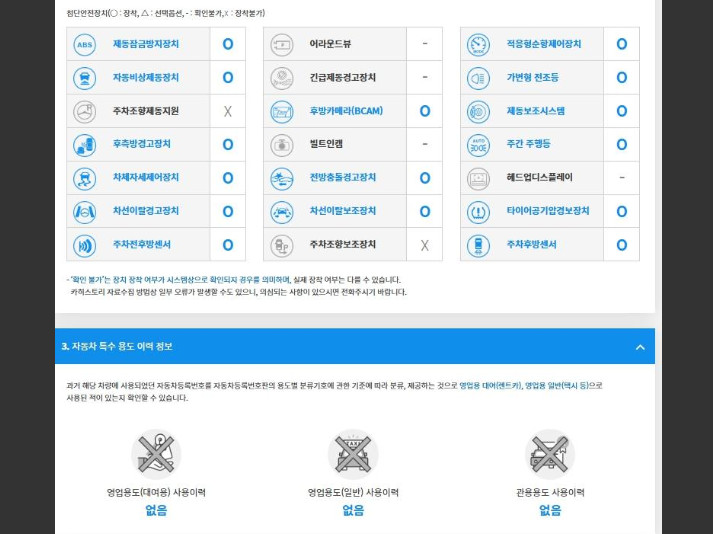The height and width of the screenshot is (534, 713).
Task: Click the 어라운드뷰 icon
Action: (281, 44)
